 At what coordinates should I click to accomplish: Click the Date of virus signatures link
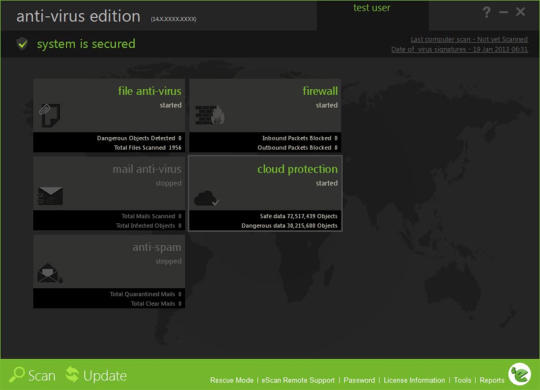point(459,50)
